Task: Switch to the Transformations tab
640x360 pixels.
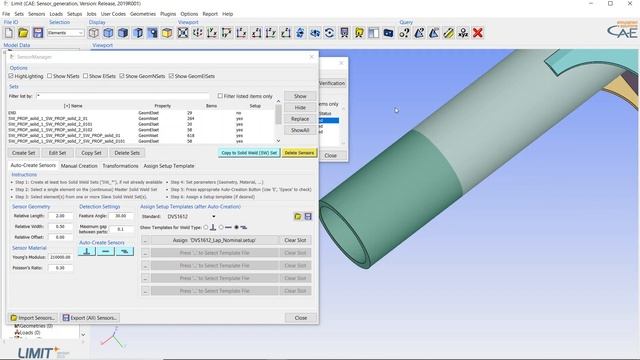Action: point(120,166)
